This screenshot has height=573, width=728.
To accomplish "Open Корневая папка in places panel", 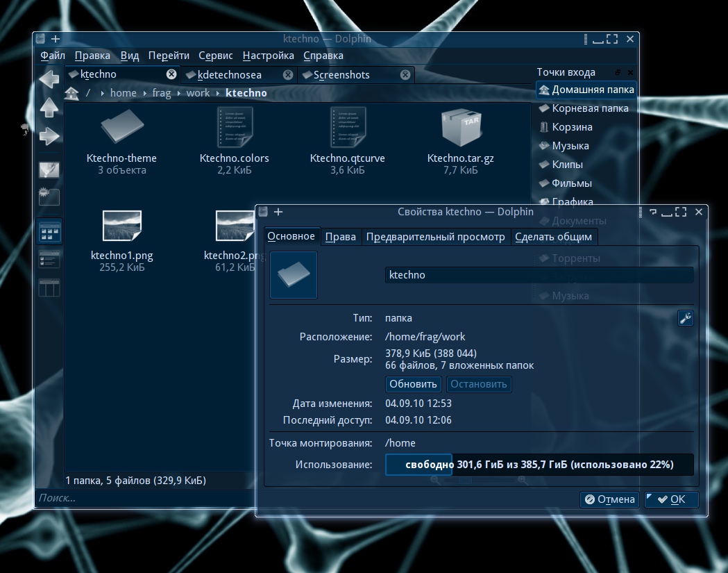I will click(x=583, y=108).
